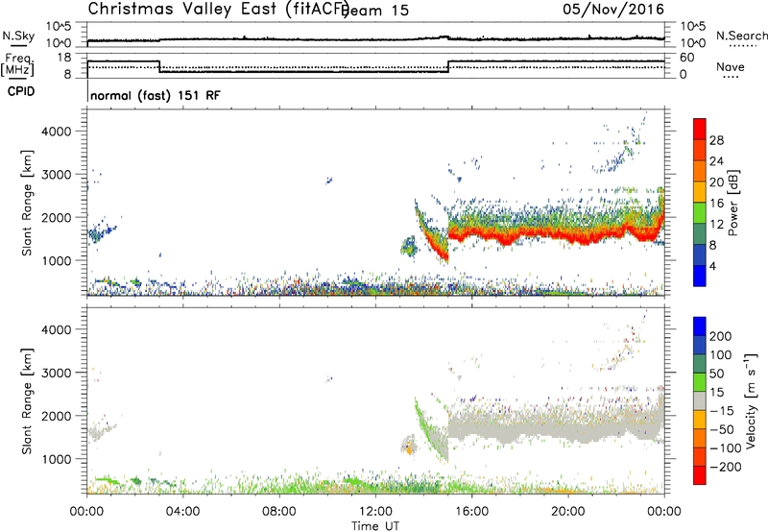Image resolution: width=768 pixels, height=532 pixels.
Task: Click the "Velocity [m s-1]" colorbar title
Action: tap(752, 400)
